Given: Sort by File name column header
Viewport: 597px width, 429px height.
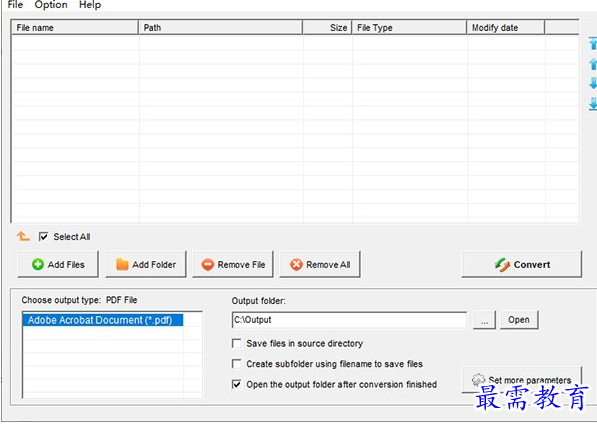Looking at the screenshot, I should [x=75, y=27].
